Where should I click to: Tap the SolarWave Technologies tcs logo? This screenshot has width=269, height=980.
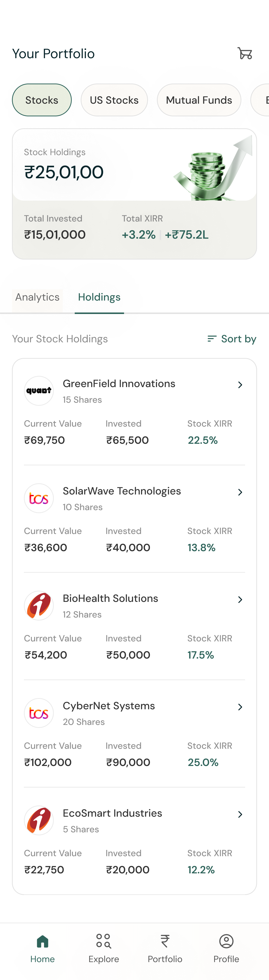click(x=39, y=498)
